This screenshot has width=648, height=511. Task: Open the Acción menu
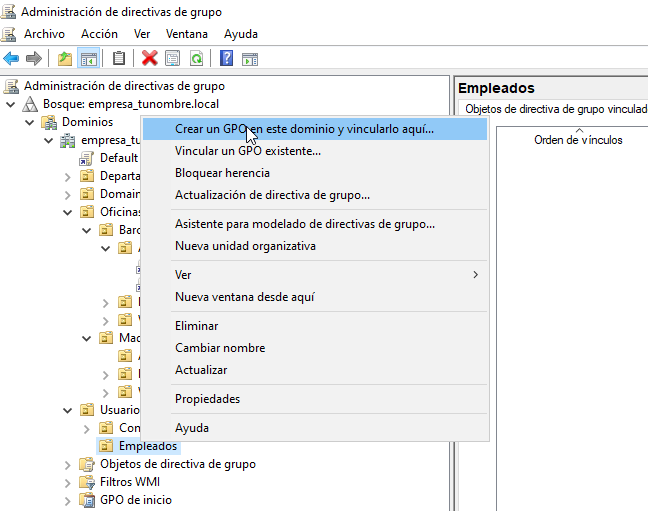[99, 34]
